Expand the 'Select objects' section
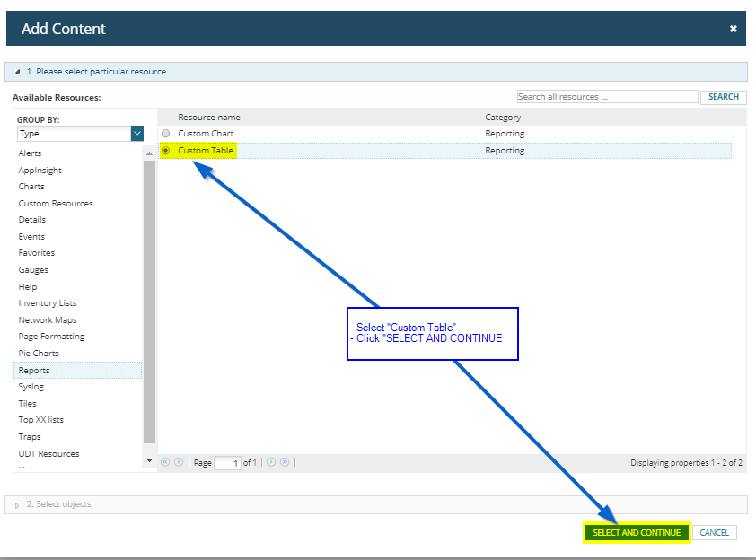 [18, 505]
